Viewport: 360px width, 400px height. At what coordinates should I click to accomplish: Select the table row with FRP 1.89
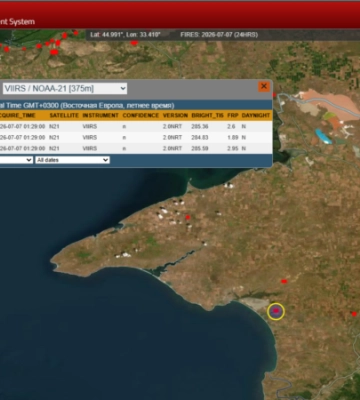tap(136, 137)
